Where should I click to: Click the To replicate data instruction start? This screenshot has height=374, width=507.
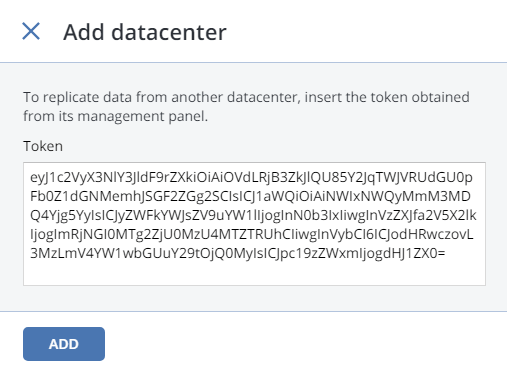pos(61,97)
